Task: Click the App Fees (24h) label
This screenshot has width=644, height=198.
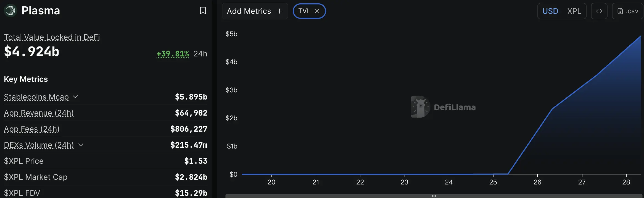Action: pyautogui.click(x=32, y=129)
